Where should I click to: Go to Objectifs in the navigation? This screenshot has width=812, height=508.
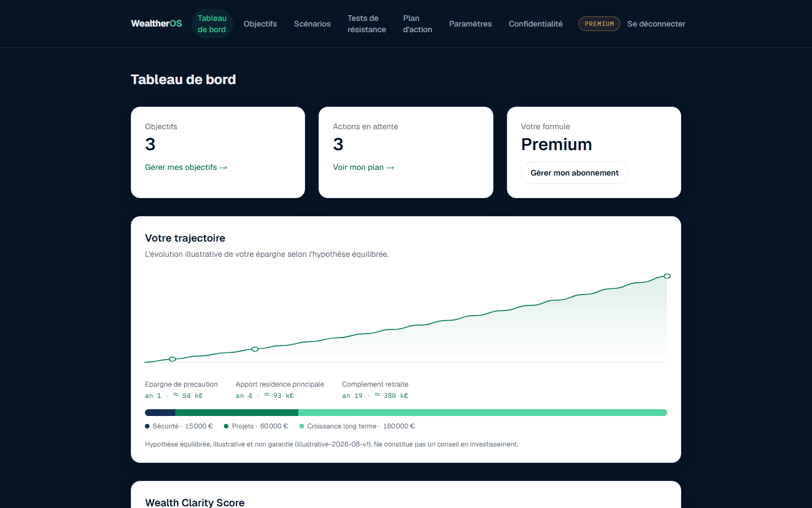click(x=260, y=24)
